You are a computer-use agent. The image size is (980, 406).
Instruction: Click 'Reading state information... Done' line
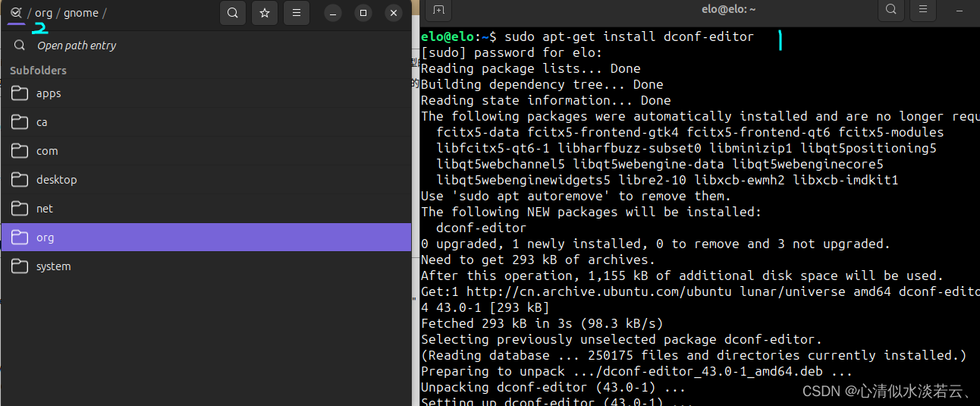click(x=546, y=100)
